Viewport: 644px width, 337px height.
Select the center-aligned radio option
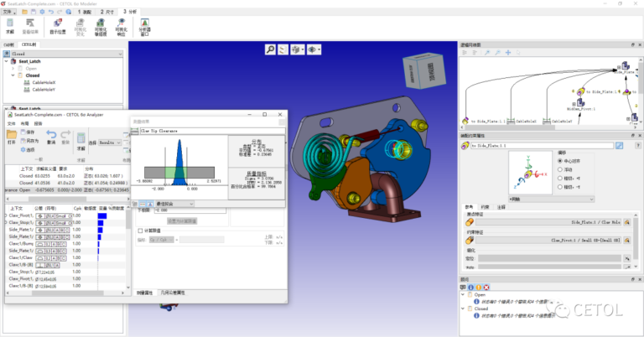point(560,161)
